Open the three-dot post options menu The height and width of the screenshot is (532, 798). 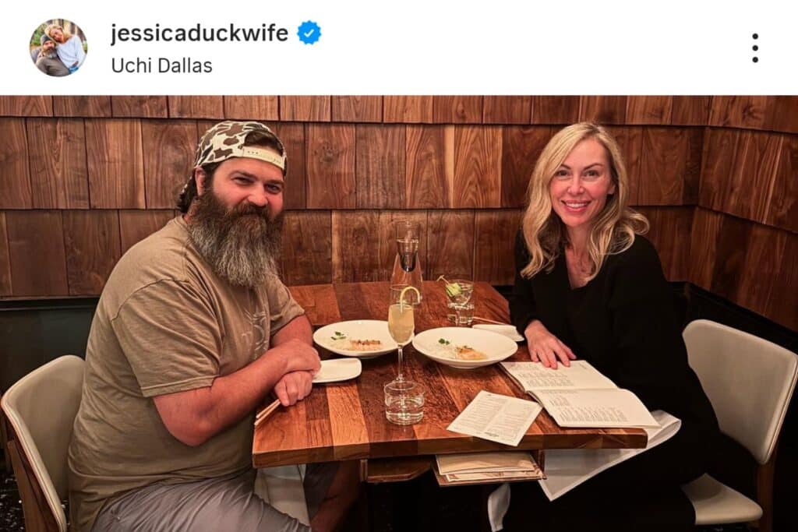coord(754,48)
